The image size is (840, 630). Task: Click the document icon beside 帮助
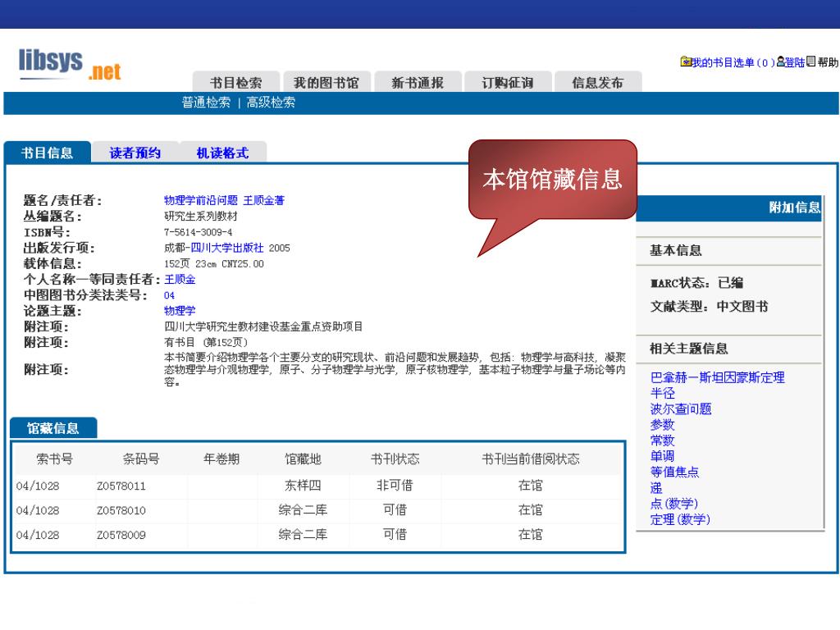[810, 62]
